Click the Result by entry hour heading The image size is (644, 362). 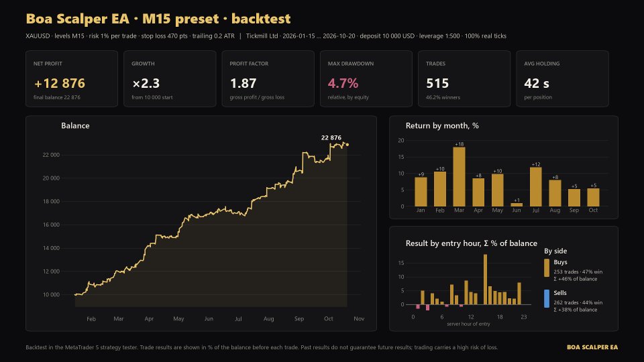click(x=471, y=243)
